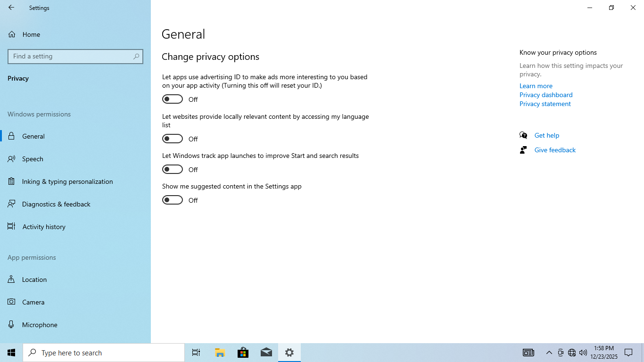Viewport: 644px width, 362px height.
Task: Click the Home icon in sidebar
Action: click(x=12, y=34)
